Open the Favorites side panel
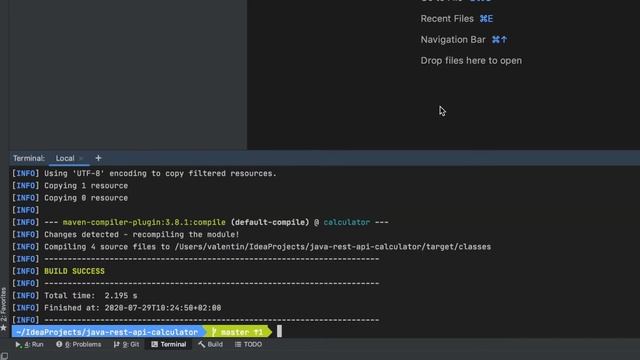The image size is (640, 360). [4, 304]
